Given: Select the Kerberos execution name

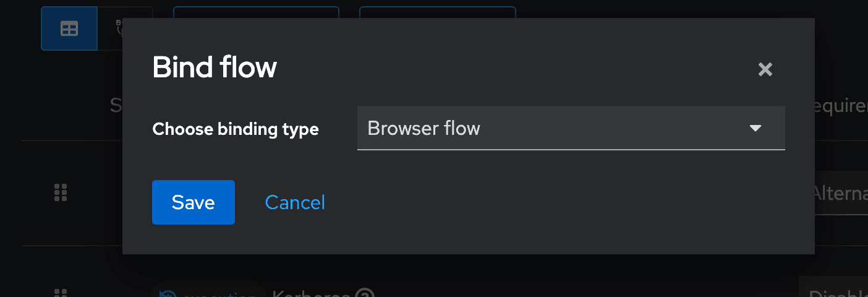Looking at the screenshot, I should [x=312, y=294].
